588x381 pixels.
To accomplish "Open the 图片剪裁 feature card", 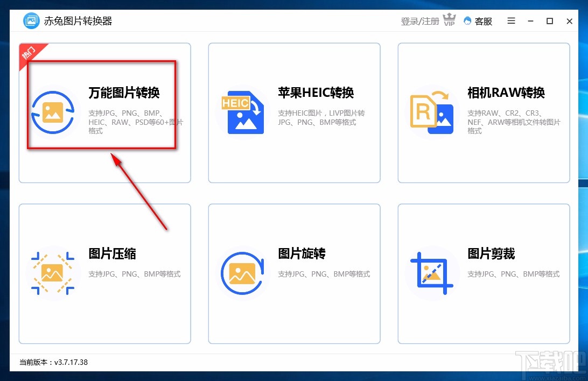I will (x=483, y=273).
